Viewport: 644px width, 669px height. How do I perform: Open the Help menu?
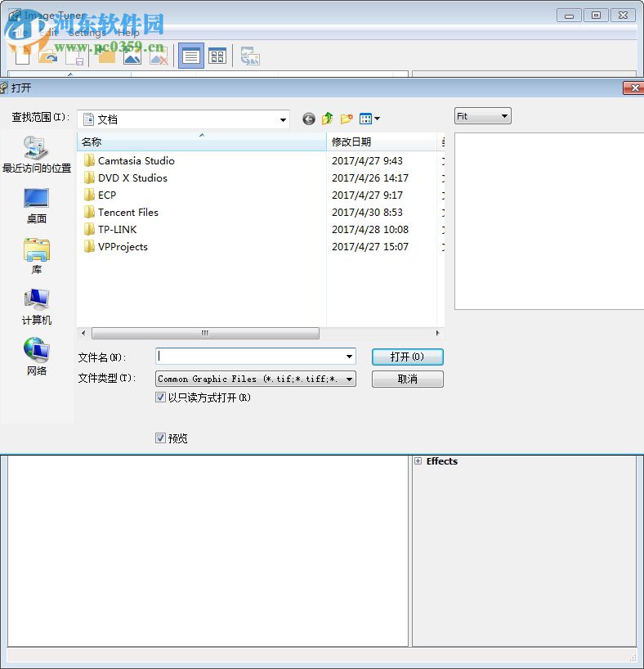128,33
